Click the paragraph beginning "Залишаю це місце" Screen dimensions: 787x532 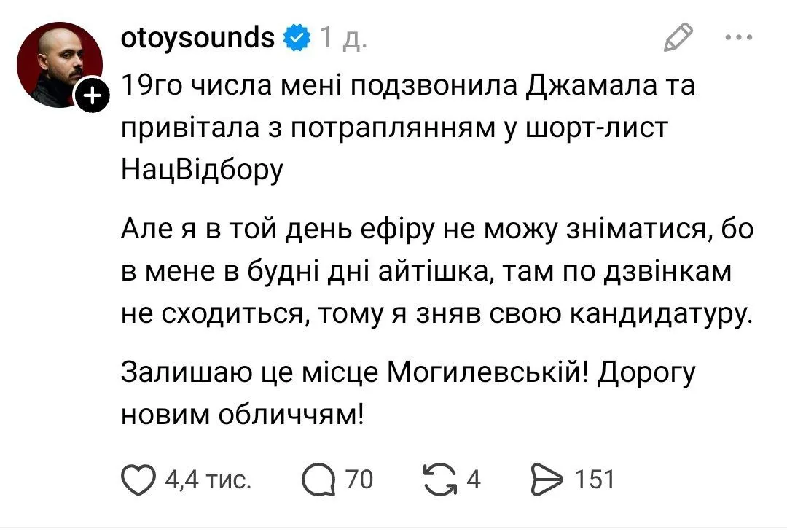click(x=408, y=394)
